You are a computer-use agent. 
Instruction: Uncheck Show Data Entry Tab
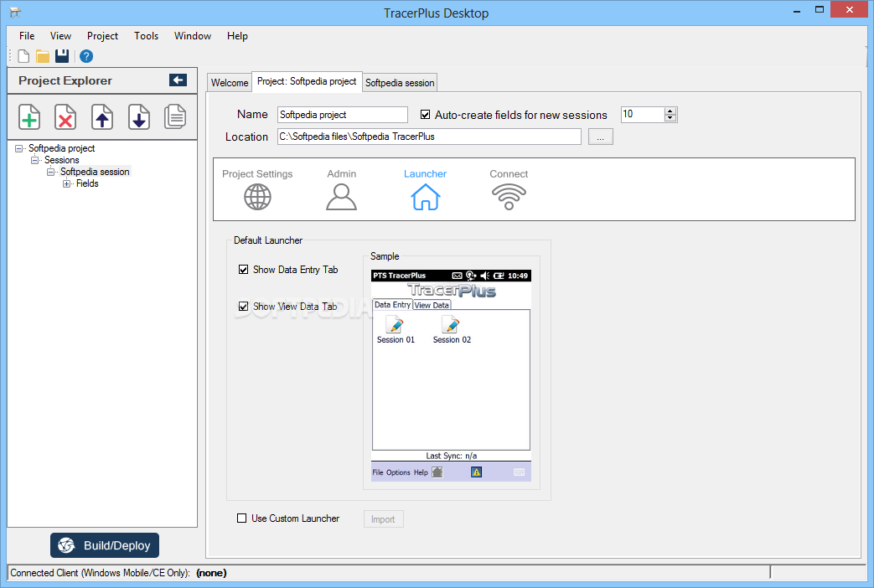tap(244, 270)
